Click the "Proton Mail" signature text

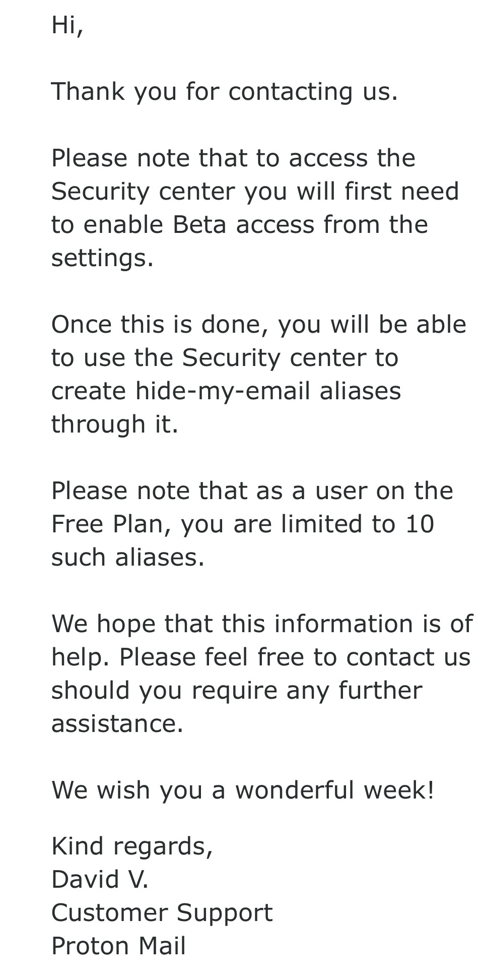[x=118, y=946]
